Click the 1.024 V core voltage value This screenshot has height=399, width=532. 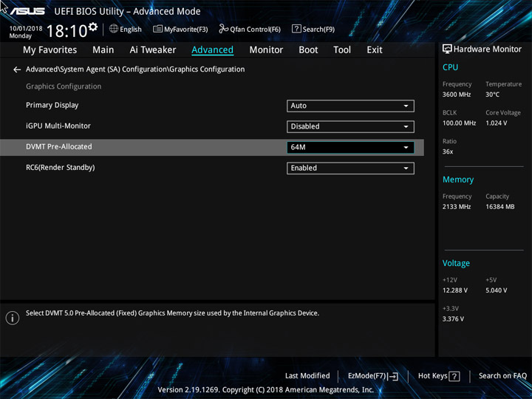pos(497,123)
